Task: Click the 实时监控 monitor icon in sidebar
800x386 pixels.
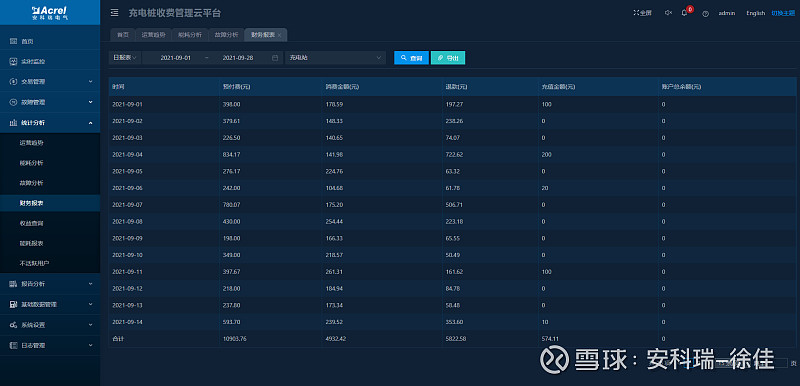Action: (x=14, y=61)
